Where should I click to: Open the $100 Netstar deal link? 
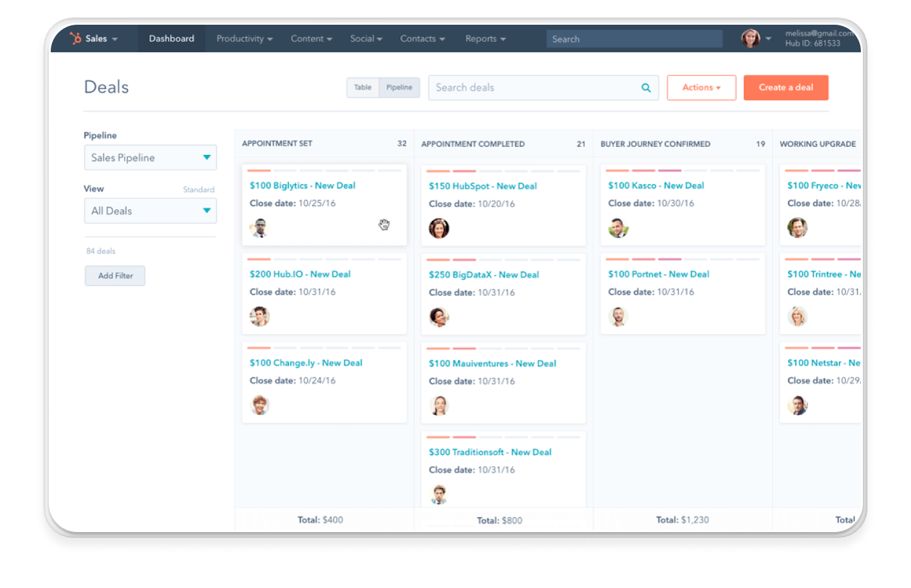pos(824,363)
